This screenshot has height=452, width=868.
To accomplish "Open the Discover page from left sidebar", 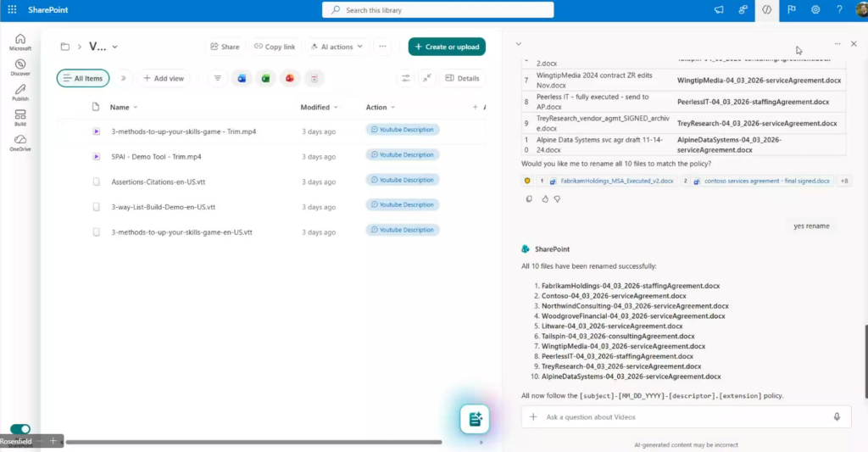I will [20, 67].
